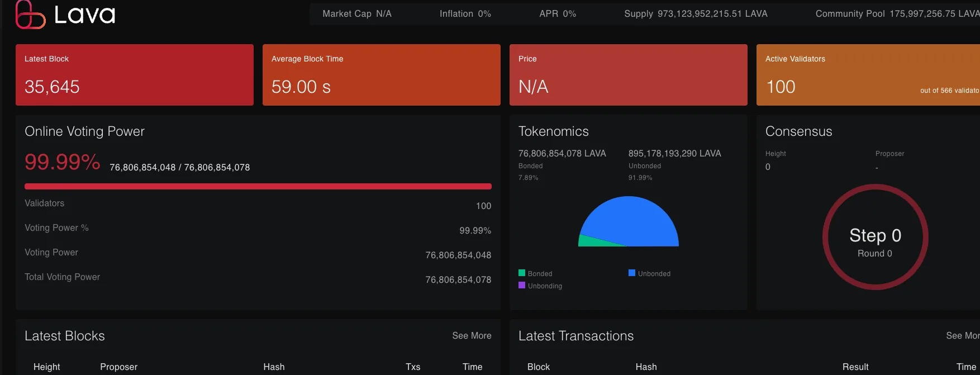Click the Result column header

click(855, 367)
